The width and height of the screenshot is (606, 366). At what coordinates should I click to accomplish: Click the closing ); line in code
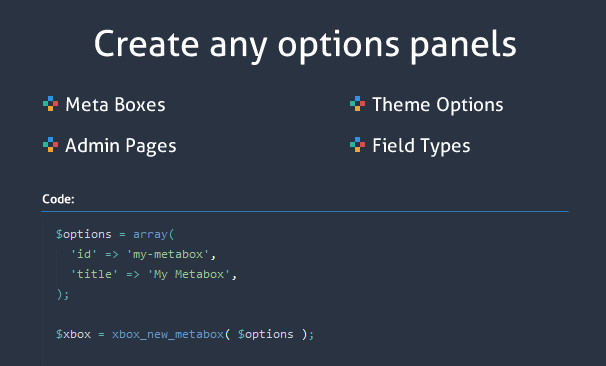click(63, 295)
